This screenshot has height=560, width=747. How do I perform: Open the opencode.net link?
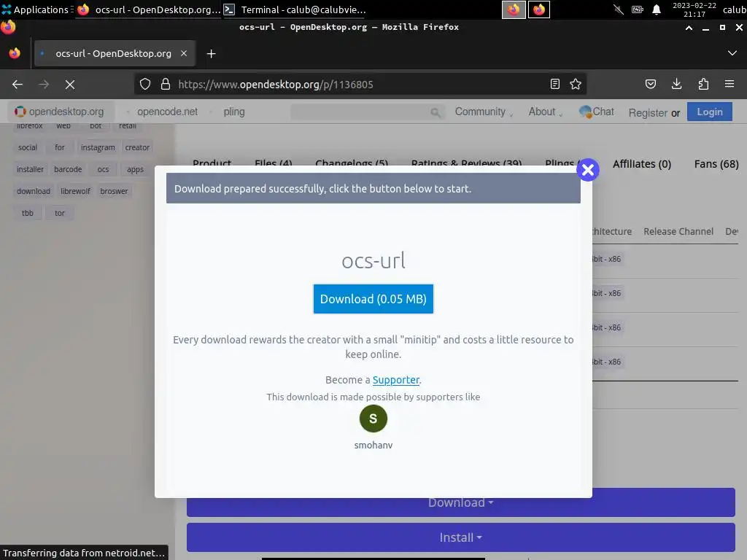167,112
